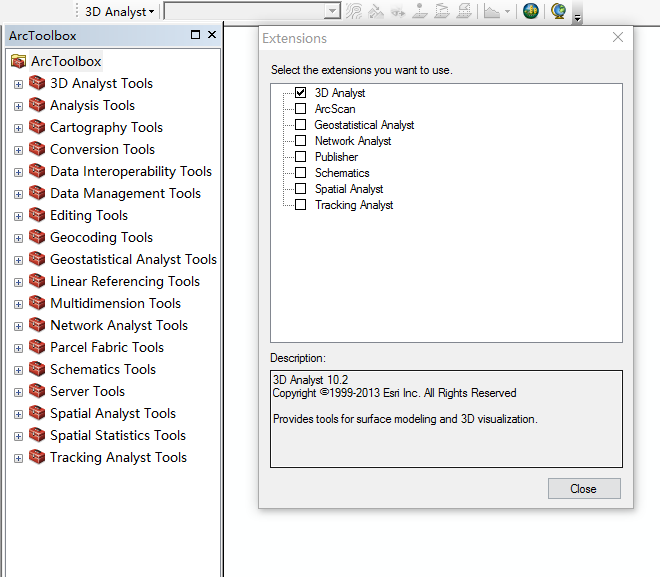
Task: Expand the Parcel Fabric Tools toolbox
Action: 18,348
